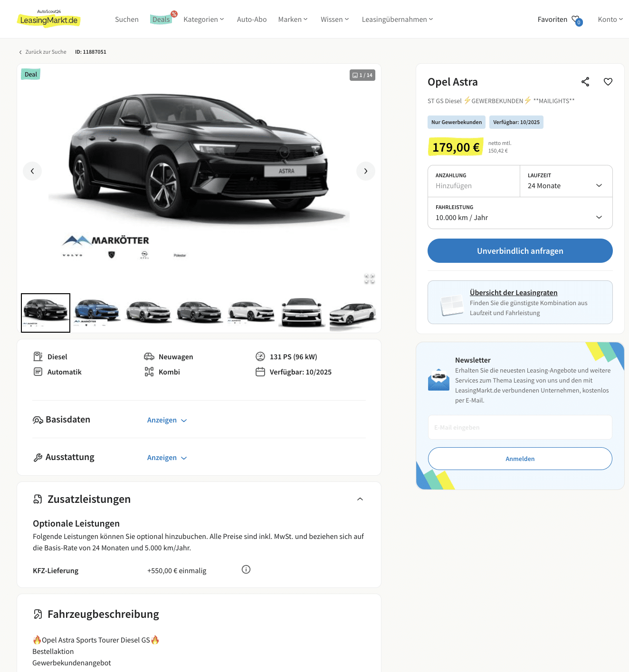Open the Laufzeit 24 Monate dropdown
Image resolution: width=629 pixels, height=672 pixels.
coord(566,181)
